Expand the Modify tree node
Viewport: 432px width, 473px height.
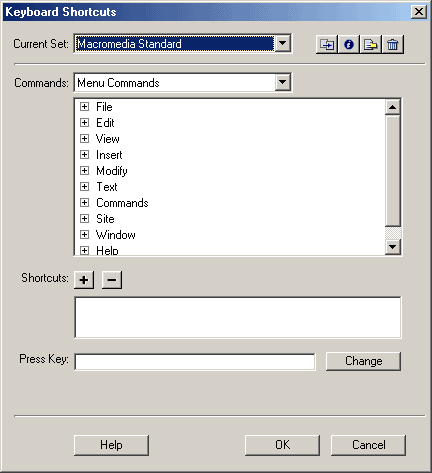point(84,171)
